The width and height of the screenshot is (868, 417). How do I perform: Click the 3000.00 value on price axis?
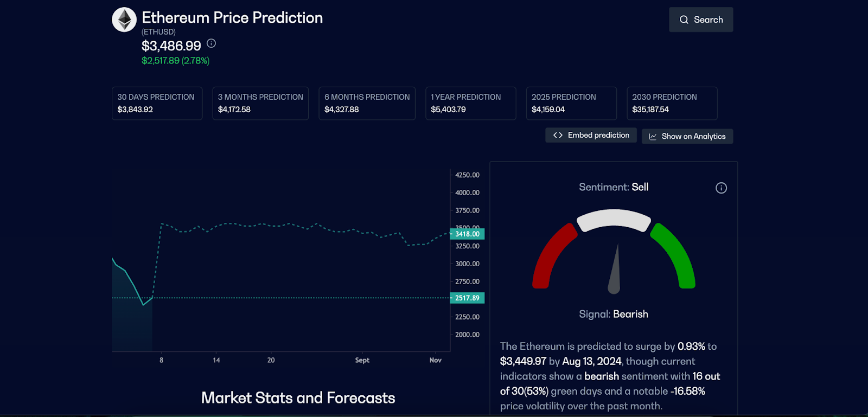coord(468,264)
